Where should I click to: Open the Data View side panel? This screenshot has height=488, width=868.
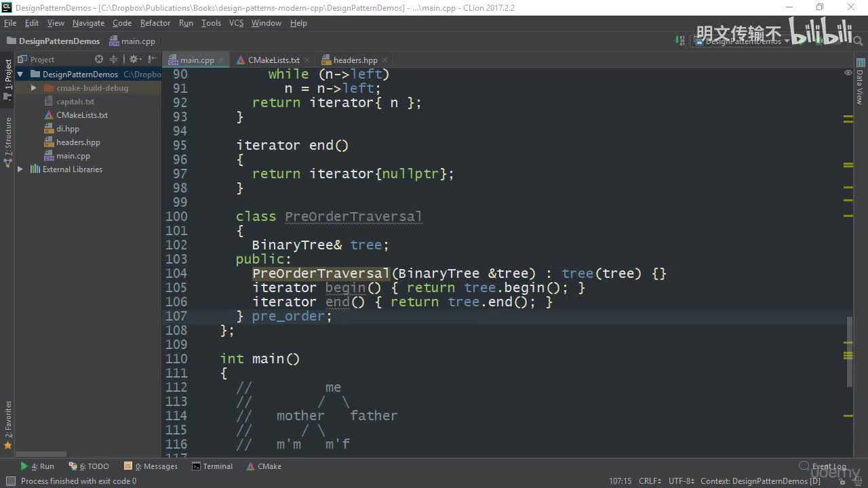point(860,82)
